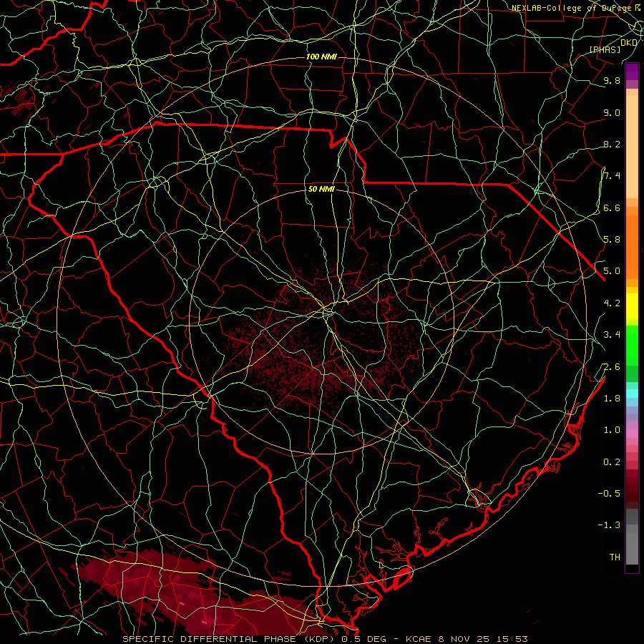Click the 3.4 value on the color scale
The image size is (644, 644).
point(612,334)
